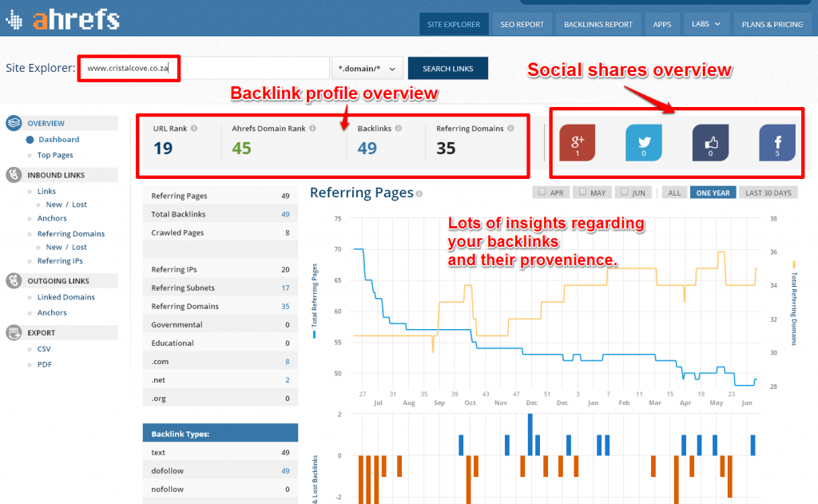This screenshot has height=504, width=818.
Task: Click the Site Explorer URL field
Action: [x=204, y=69]
